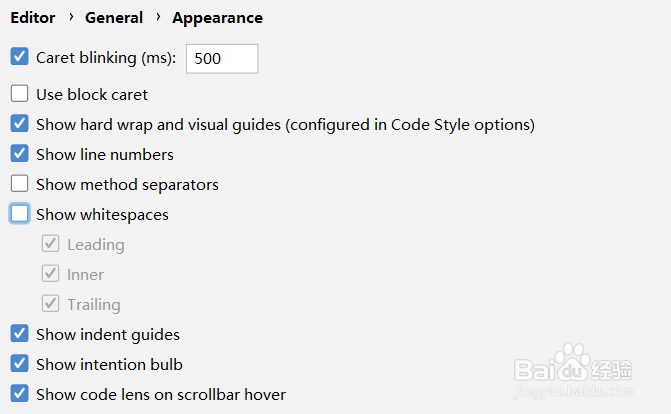Click the Show whitespaces label text

coord(102,214)
